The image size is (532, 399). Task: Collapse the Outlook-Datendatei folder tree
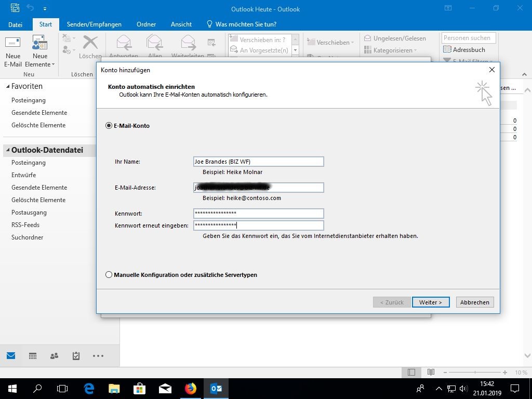point(8,150)
